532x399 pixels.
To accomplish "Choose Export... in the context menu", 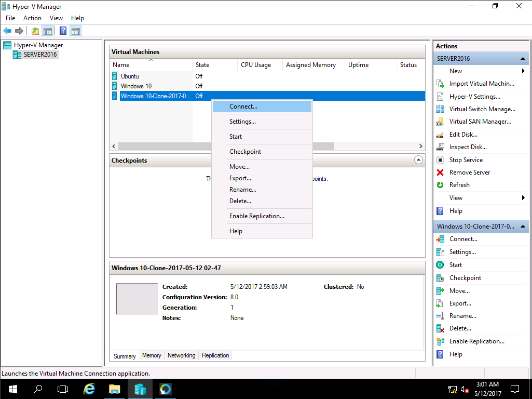I will click(x=262, y=178).
